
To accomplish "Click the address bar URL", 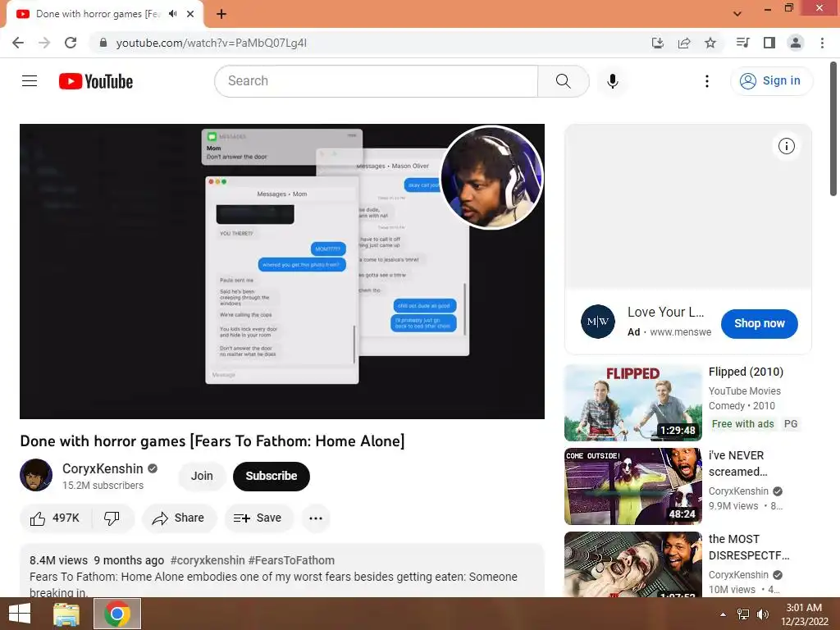I will (x=211, y=43).
